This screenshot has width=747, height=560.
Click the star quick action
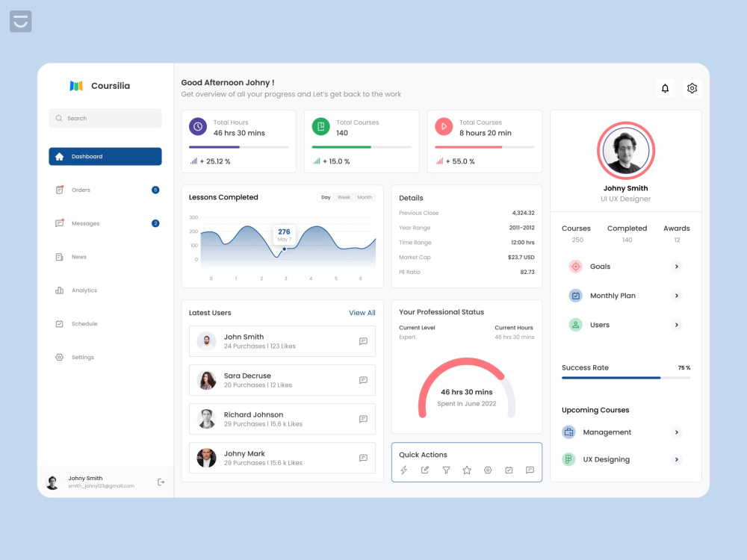click(467, 470)
